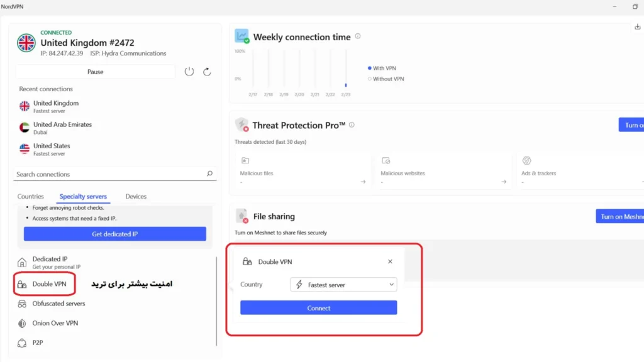Viewport: 644px width, 362px height.
Task: Open the Country Fastest server dropdown
Action: coord(343,285)
